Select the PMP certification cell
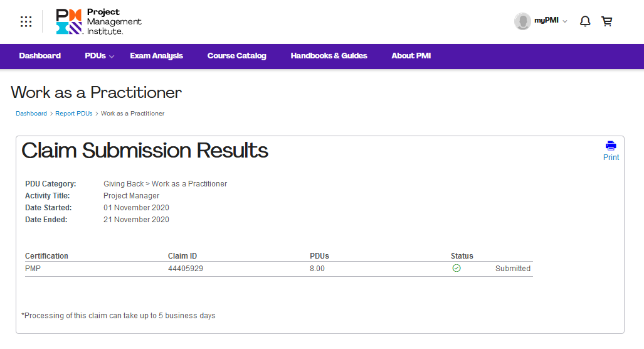The width and height of the screenshot is (644, 349). point(33,269)
